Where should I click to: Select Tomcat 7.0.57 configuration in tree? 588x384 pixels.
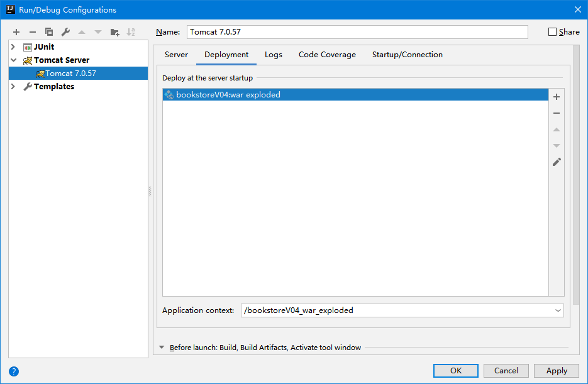tap(79, 74)
